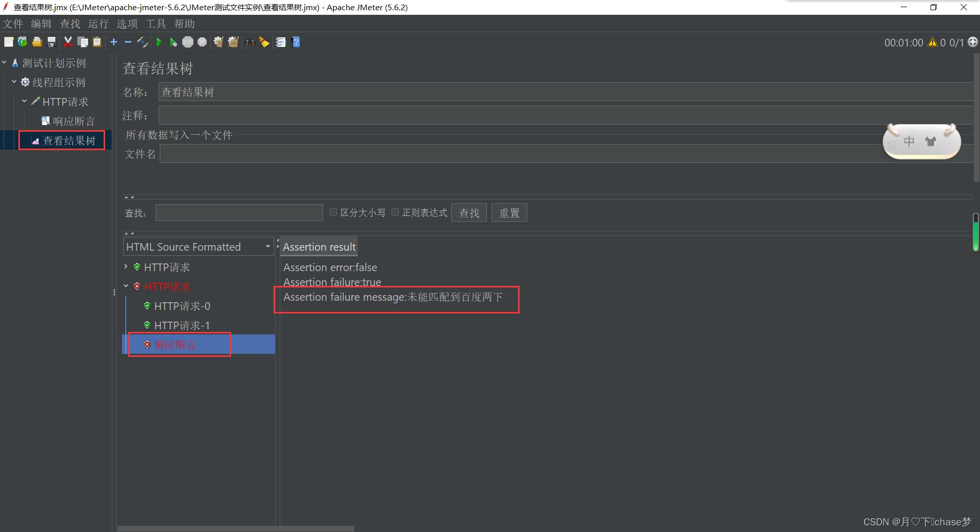980x532 pixels.
Task: Enable the 区分大小写 checkbox
Action: pos(333,212)
